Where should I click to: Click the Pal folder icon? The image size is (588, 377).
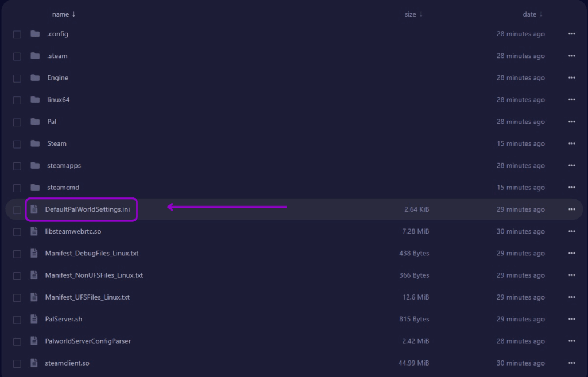coord(35,122)
